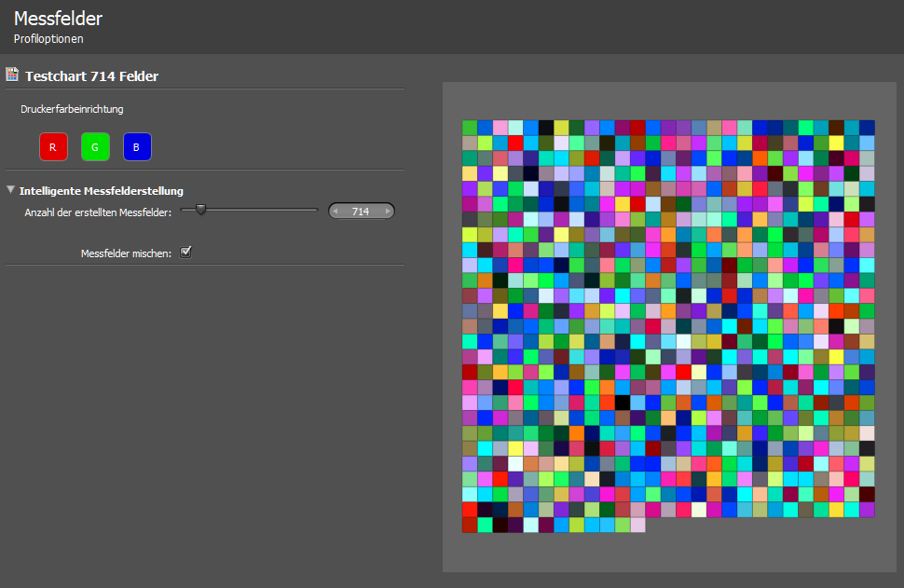Image resolution: width=904 pixels, height=588 pixels.
Task: Click the "Messfelder" page title
Action: tap(58, 18)
